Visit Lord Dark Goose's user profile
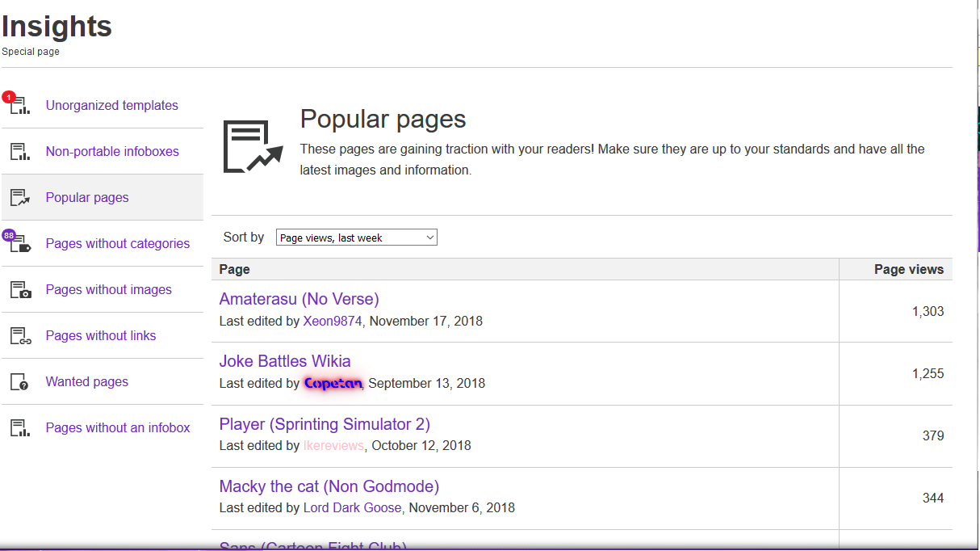This screenshot has width=980, height=551. point(352,508)
